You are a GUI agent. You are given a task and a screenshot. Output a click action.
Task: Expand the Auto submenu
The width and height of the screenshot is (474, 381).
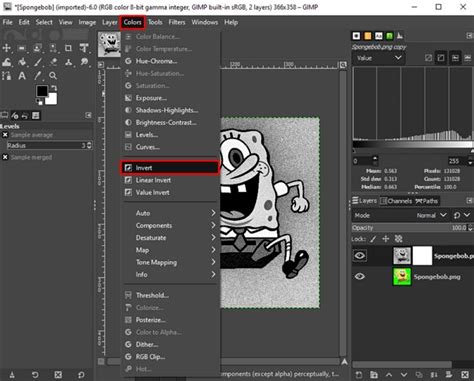pyautogui.click(x=170, y=213)
